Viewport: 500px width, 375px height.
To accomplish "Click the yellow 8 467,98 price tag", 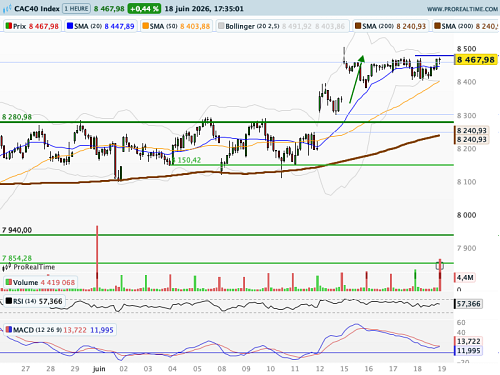I will click(x=476, y=60).
